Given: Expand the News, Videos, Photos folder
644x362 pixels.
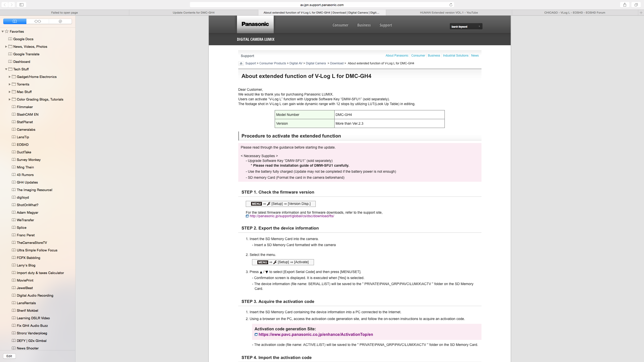Looking at the screenshot, I should point(6,47).
